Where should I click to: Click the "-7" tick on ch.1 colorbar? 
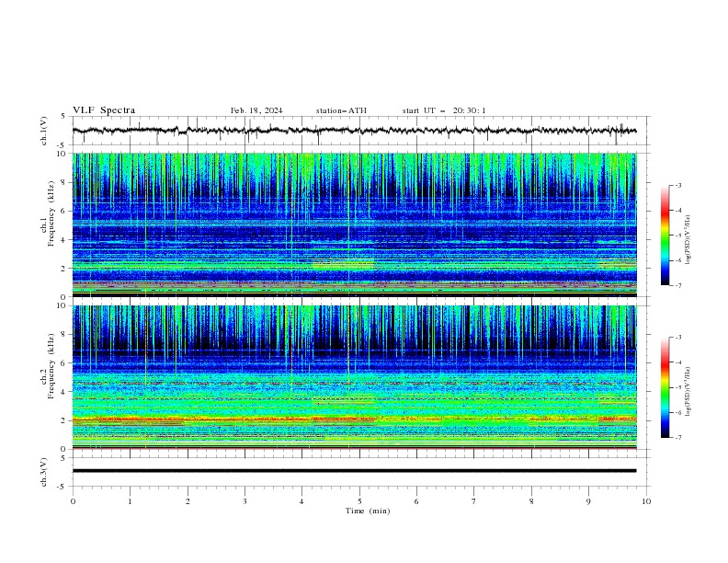click(x=678, y=285)
